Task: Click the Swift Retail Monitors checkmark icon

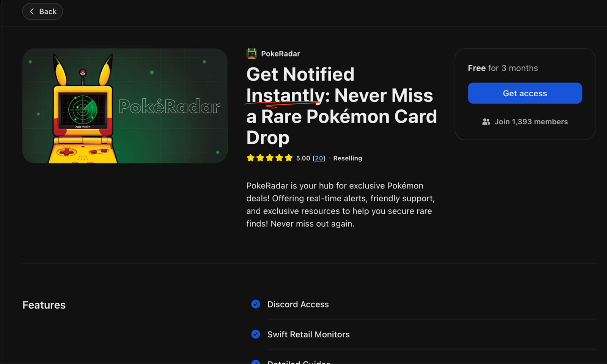Action: 256,334
